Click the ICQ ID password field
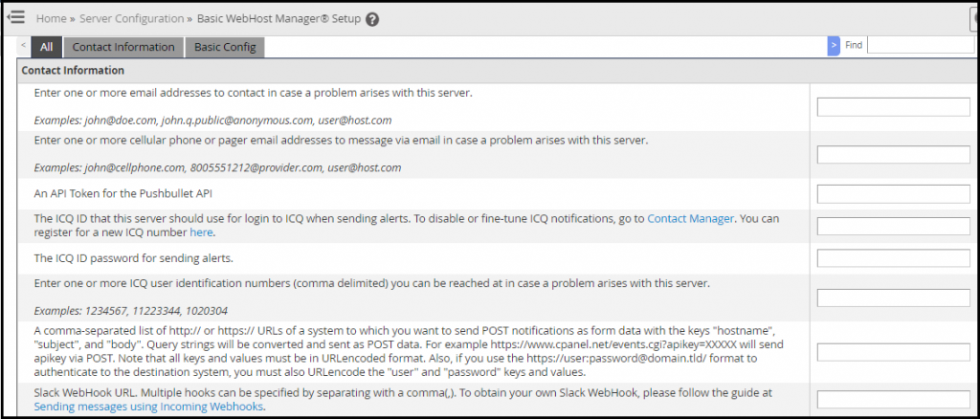 [894, 258]
